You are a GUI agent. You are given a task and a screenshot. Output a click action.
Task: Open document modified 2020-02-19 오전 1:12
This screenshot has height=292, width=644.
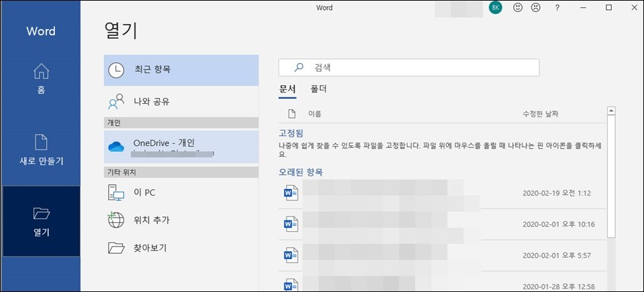tap(442, 193)
